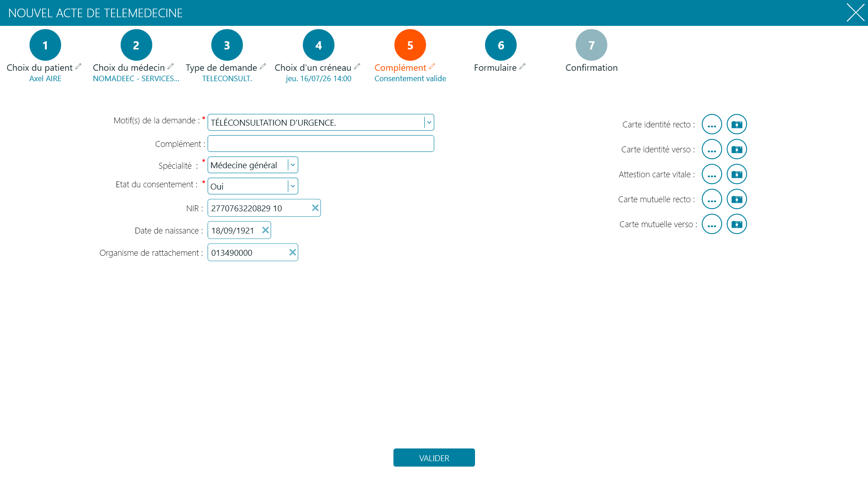
Task: Go to step 4 circle
Action: pos(319,45)
